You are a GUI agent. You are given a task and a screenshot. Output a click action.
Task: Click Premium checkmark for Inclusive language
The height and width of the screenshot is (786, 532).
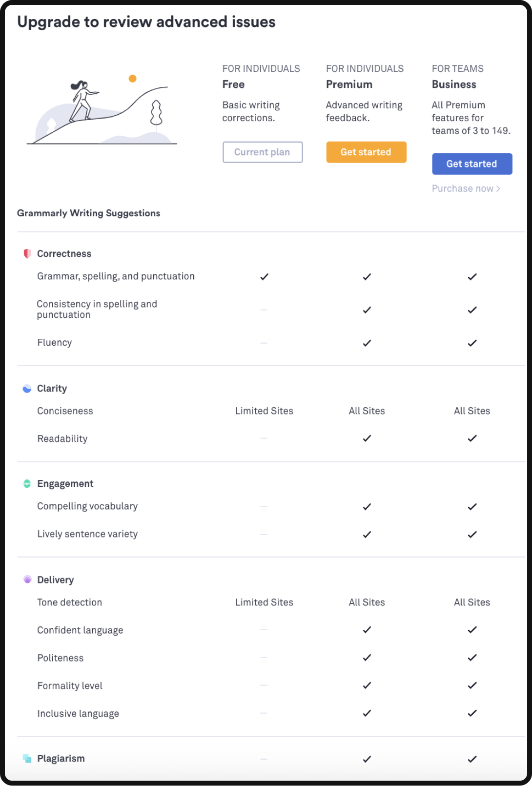point(367,713)
